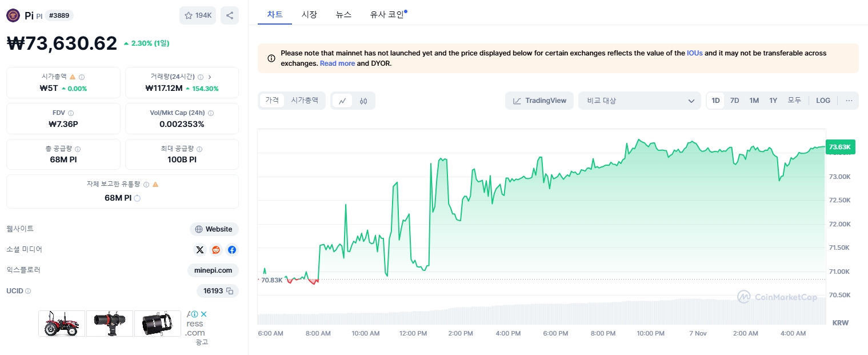Open Pi's Reddit community page
This screenshot has height=355, width=868.
tap(215, 250)
